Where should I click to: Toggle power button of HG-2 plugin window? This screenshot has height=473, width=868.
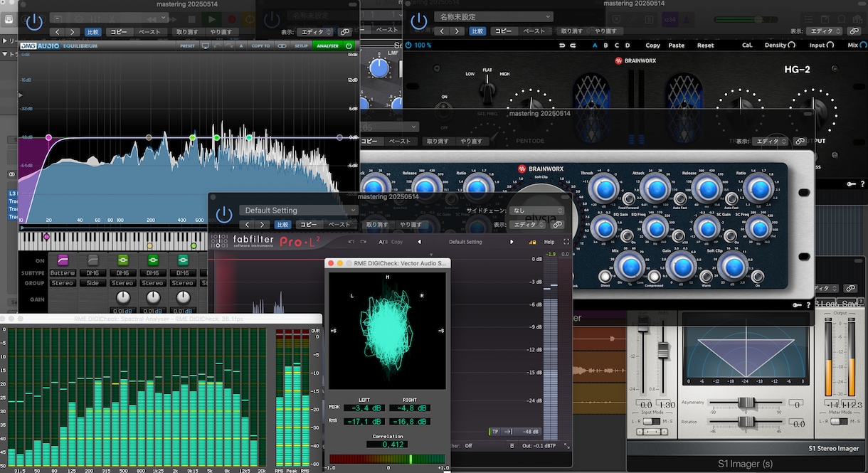pos(418,21)
